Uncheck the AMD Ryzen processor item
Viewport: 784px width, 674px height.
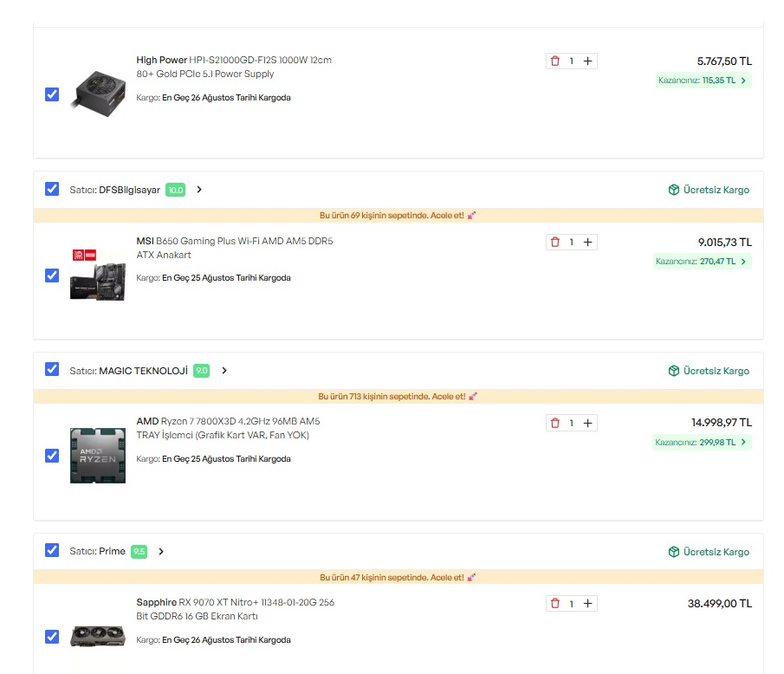[52, 456]
